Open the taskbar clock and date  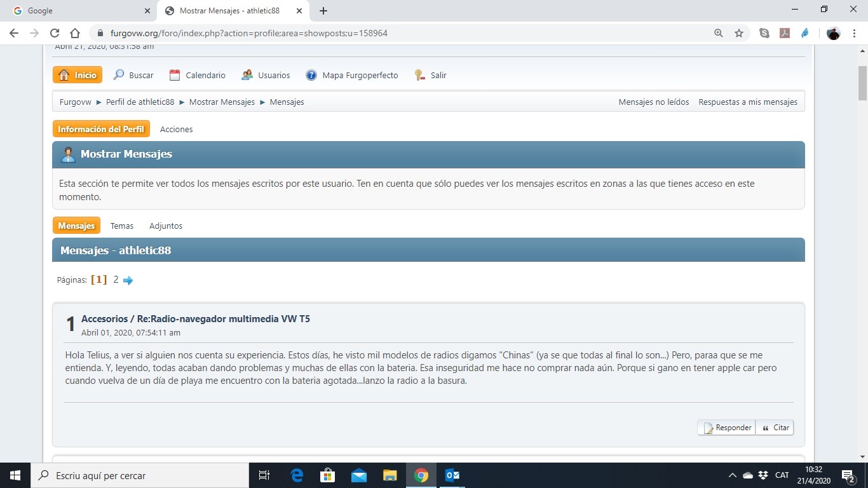click(x=813, y=475)
